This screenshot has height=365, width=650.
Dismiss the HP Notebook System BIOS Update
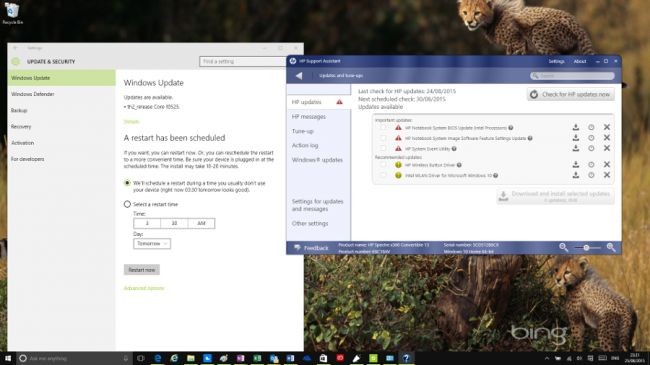(x=606, y=127)
